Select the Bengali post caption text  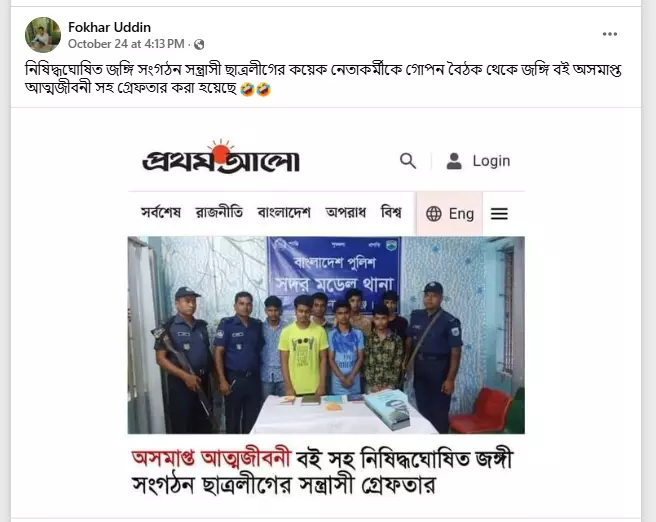click(323, 79)
